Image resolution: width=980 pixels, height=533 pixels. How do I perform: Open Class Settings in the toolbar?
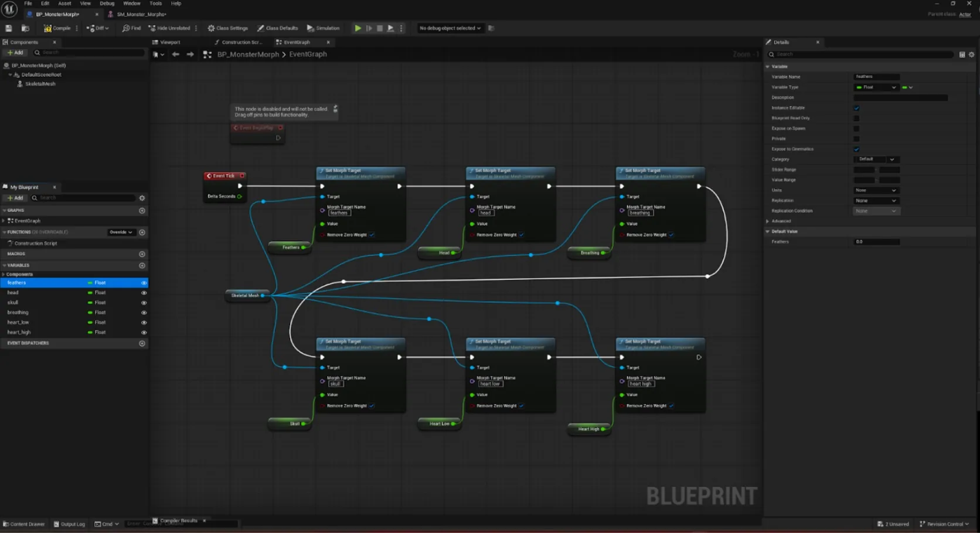click(x=228, y=28)
